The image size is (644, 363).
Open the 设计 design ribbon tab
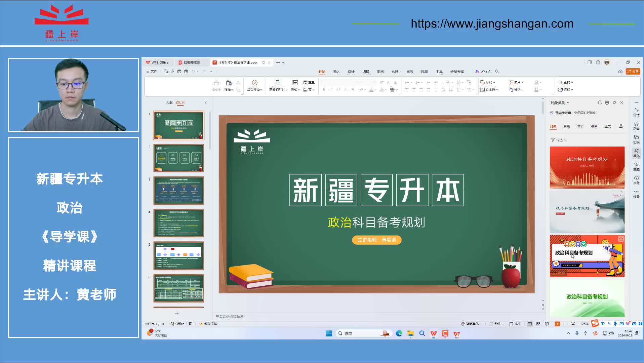pos(351,72)
